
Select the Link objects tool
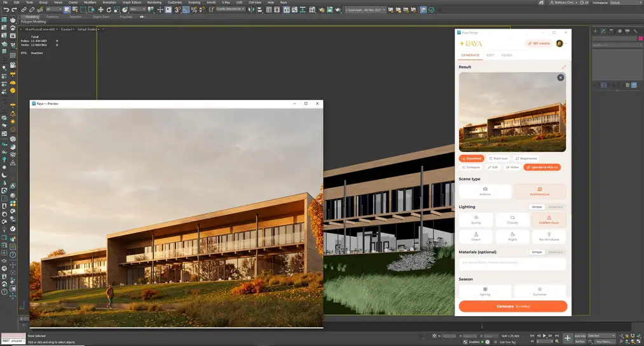point(24,10)
